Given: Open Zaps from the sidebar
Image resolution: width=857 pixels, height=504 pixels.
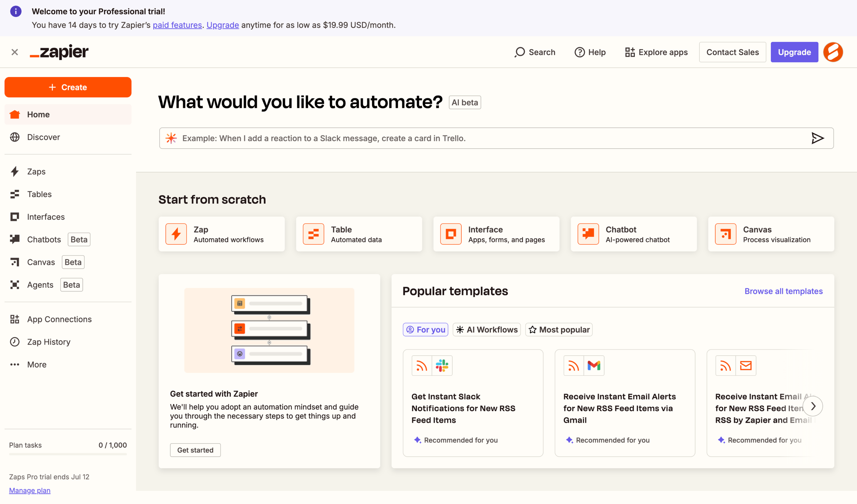Looking at the screenshot, I should click(x=68, y=171).
